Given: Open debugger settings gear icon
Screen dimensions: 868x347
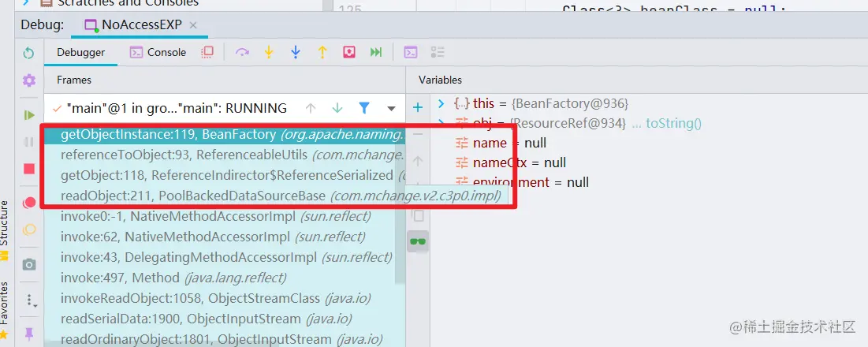Looking at the screenshot, I should point(29,80).
